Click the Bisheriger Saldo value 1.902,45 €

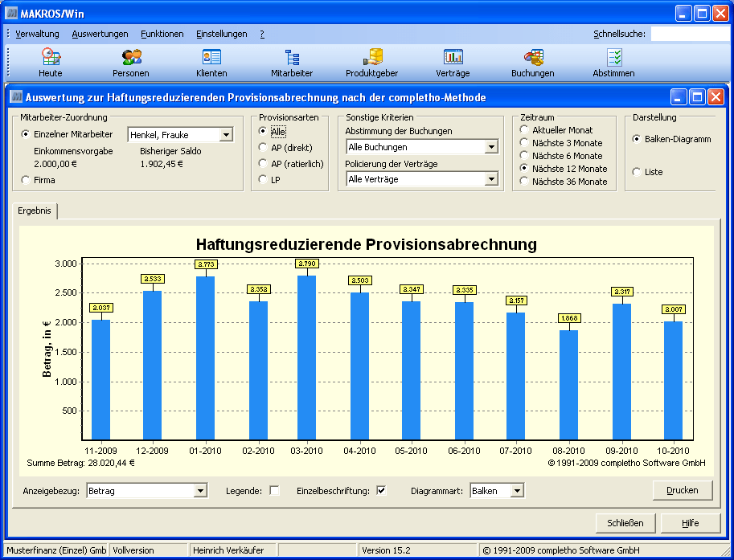pyautogui.click(x=162, y=164)
